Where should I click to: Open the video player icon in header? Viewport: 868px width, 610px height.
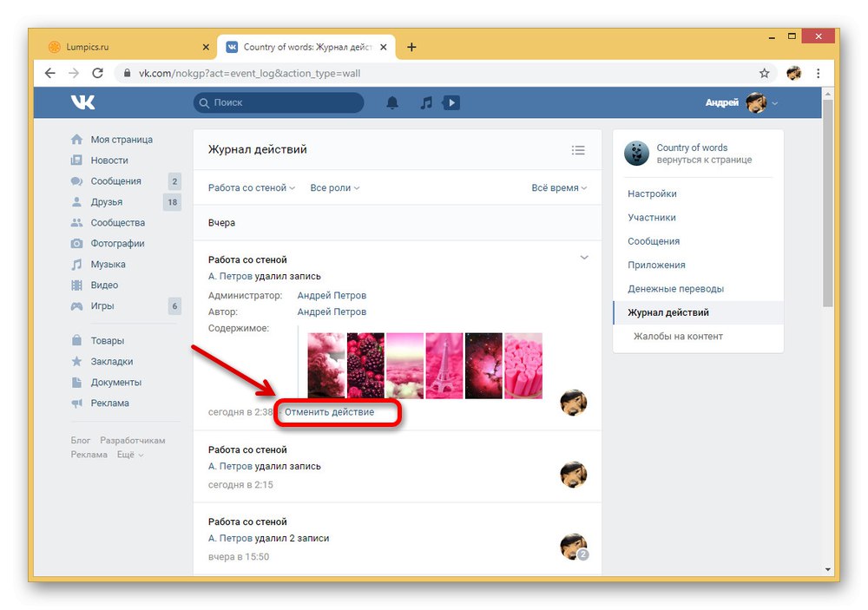click(x=451, y=102)
